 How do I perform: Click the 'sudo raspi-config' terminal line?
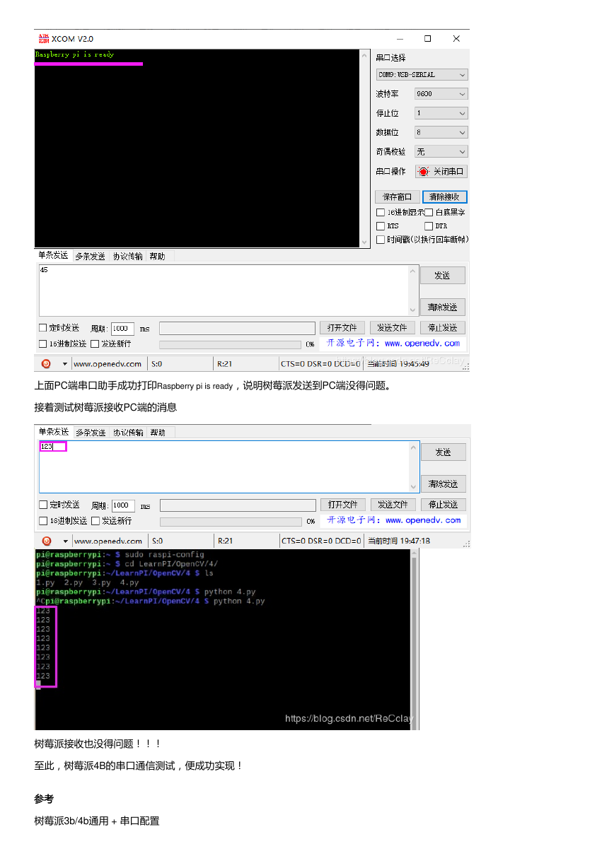[x=164, y=555]
